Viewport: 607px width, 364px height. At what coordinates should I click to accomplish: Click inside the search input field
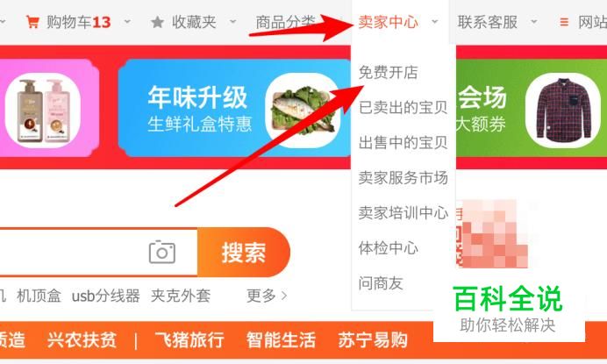(74, 253)
